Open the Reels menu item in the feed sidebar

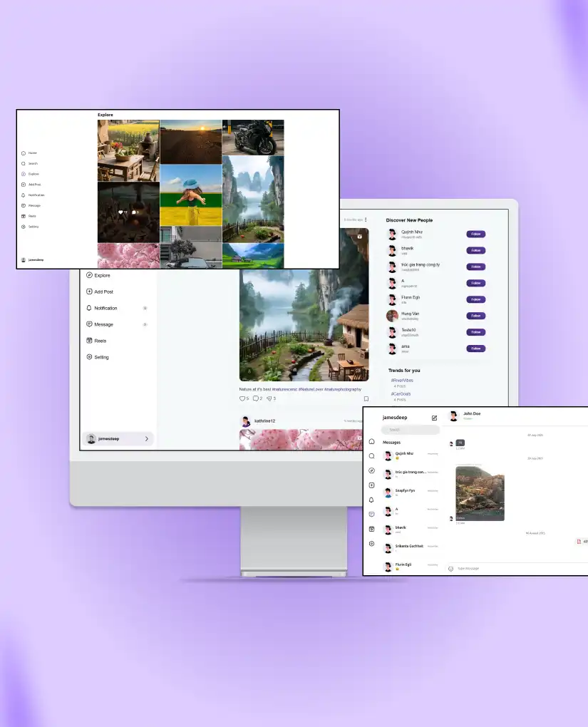pos(100,341)
